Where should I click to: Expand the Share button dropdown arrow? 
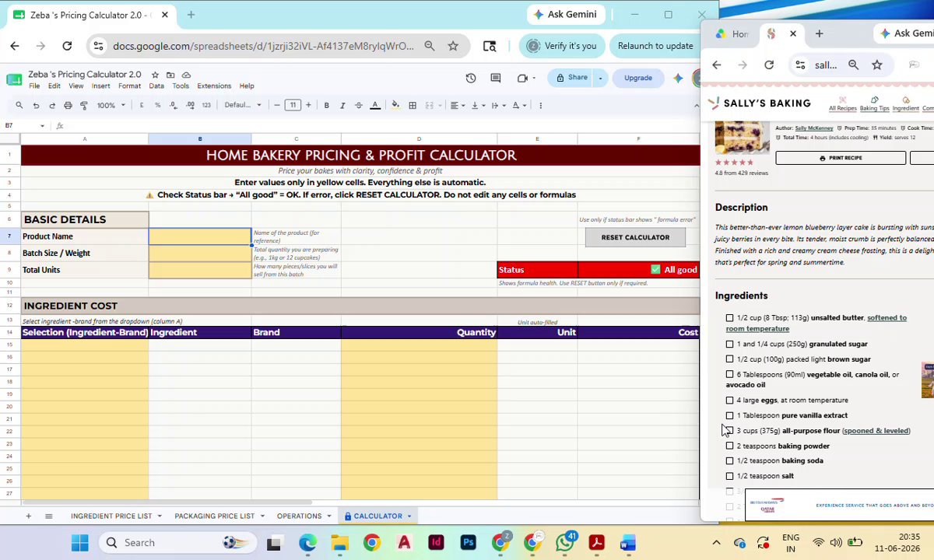[600, 78]
